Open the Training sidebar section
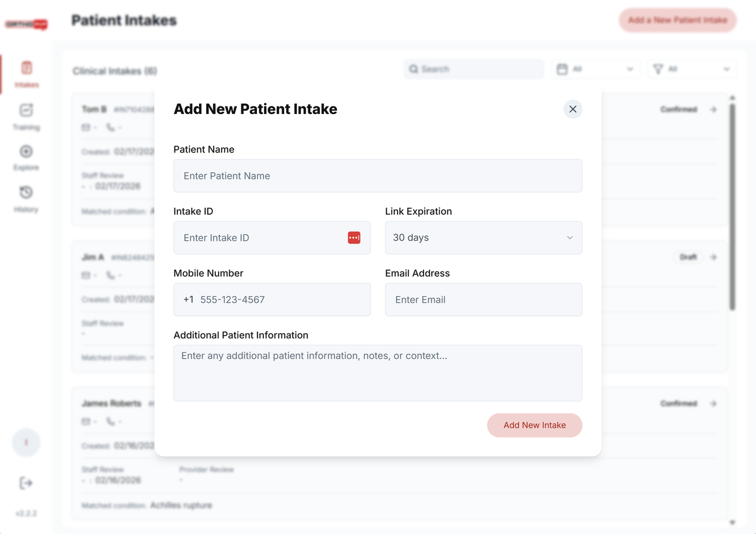 coord(26,116)
